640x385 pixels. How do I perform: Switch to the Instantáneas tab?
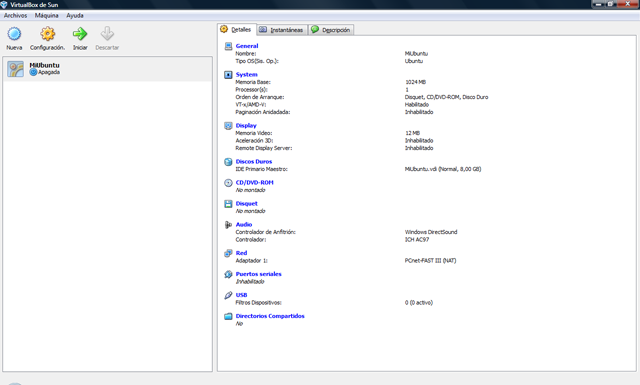point(282,30)
